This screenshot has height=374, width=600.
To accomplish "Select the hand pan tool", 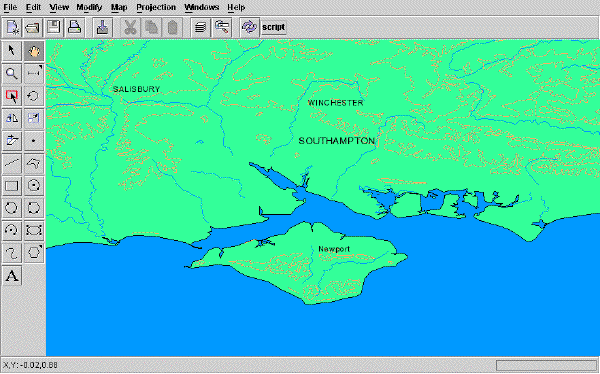I will [34, 51].
